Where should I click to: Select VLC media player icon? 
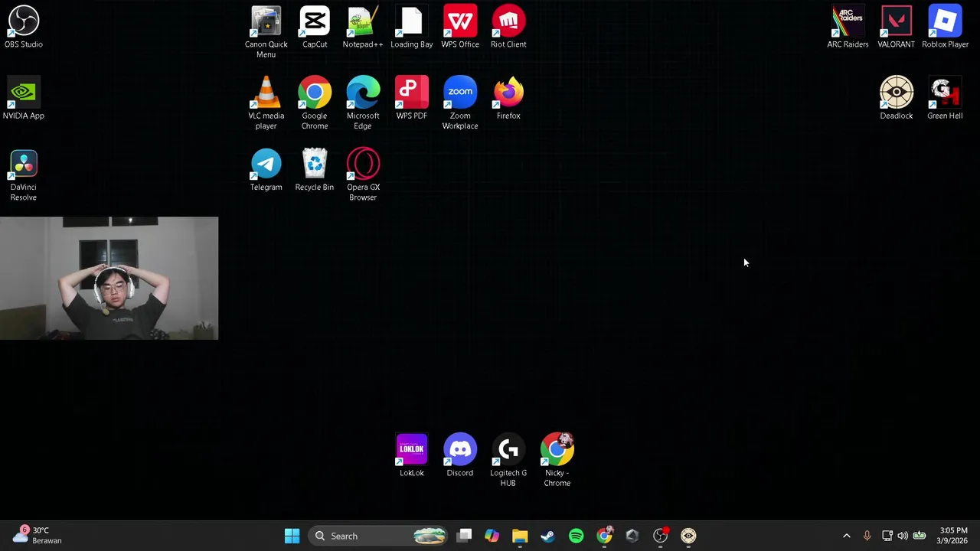coord(266,103)
